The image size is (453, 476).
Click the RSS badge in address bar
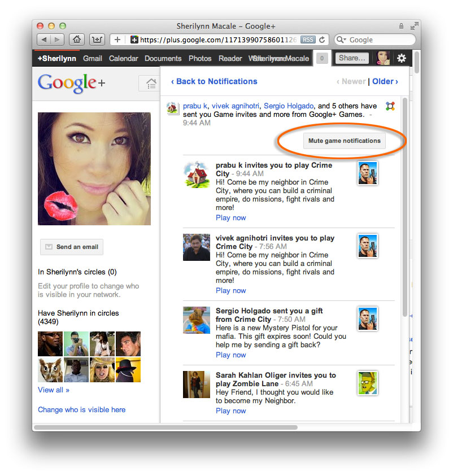pos(308,40)
